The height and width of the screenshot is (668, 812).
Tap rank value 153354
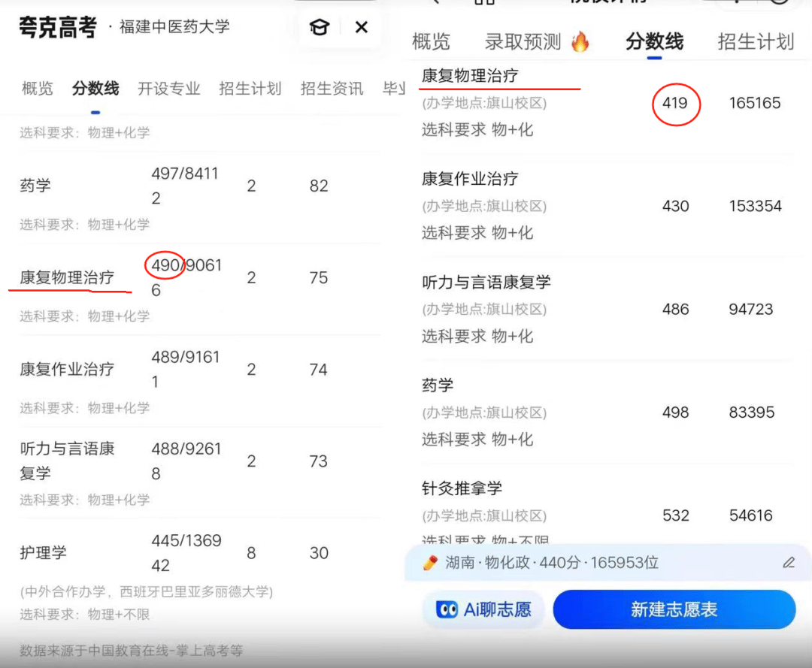point(755,206)
